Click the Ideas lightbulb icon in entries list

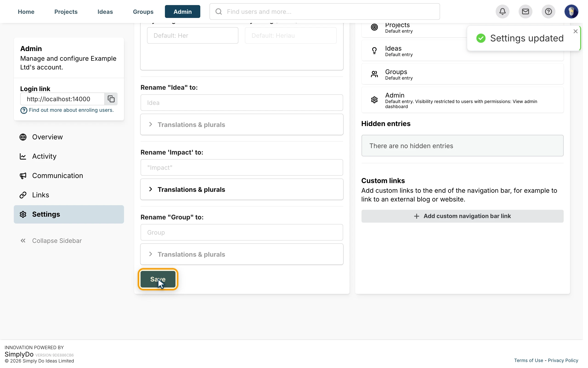click(374, 51)
